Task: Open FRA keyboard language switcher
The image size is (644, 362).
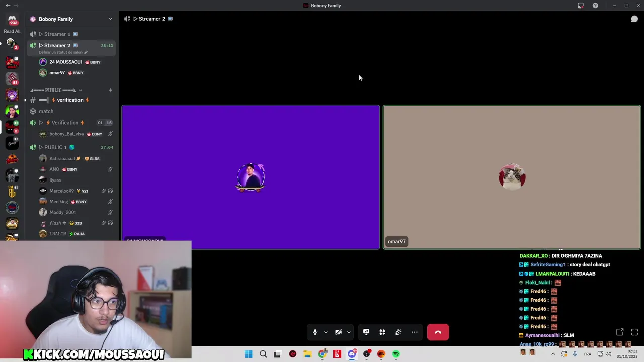Action: click(588, 354)
